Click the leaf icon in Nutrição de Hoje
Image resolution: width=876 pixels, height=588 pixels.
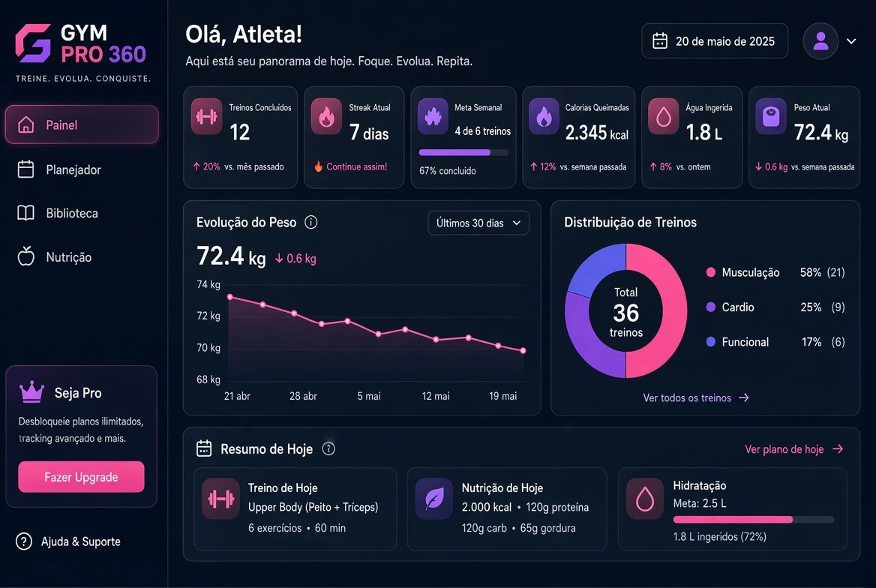point(434,499)
